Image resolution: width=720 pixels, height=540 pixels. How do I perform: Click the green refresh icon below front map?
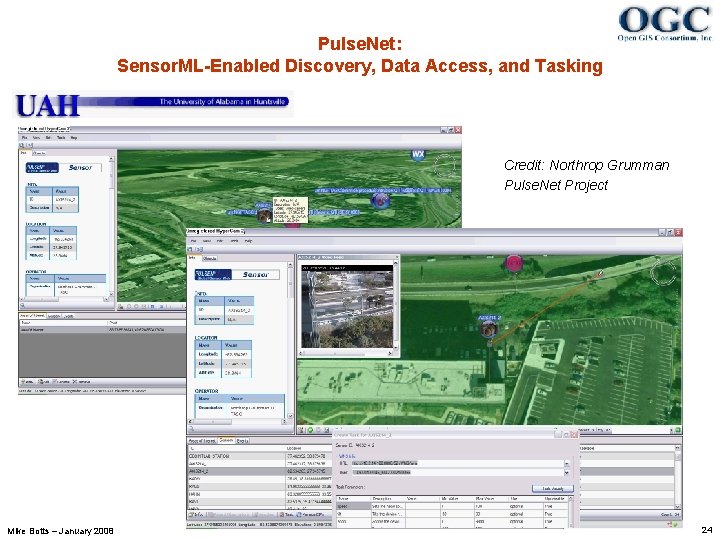310,430
